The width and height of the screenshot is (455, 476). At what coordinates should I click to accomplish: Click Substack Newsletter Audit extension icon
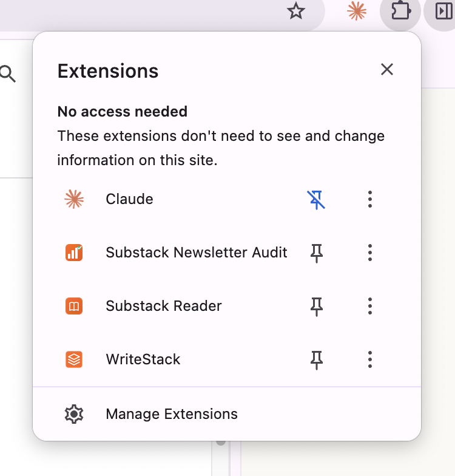74,253
